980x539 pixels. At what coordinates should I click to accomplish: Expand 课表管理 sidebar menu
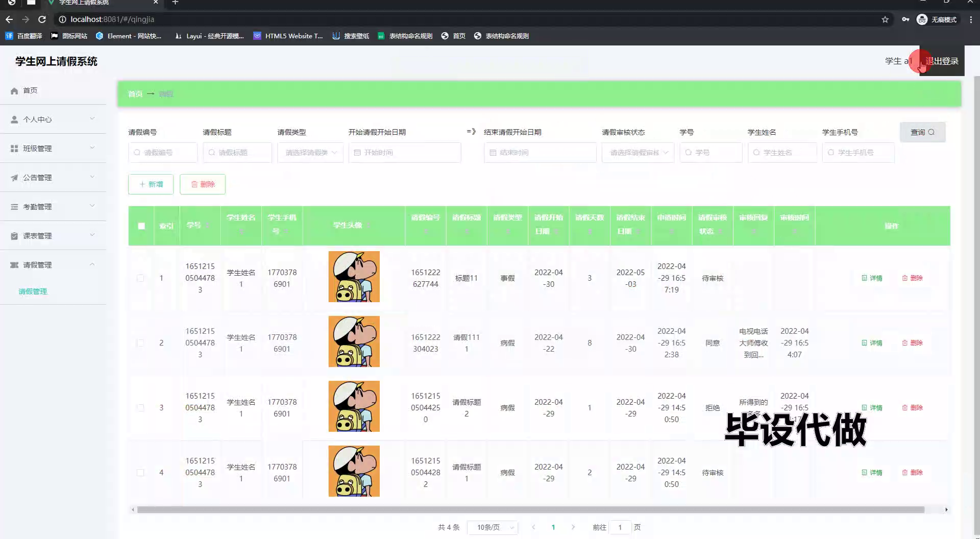click(x=53, y=236)
